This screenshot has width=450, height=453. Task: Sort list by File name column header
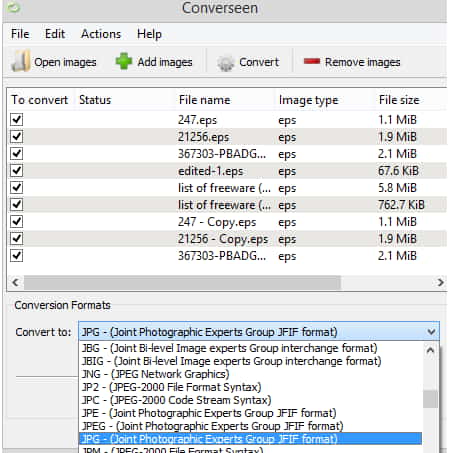pyautogui.click(x=204, y=100)
